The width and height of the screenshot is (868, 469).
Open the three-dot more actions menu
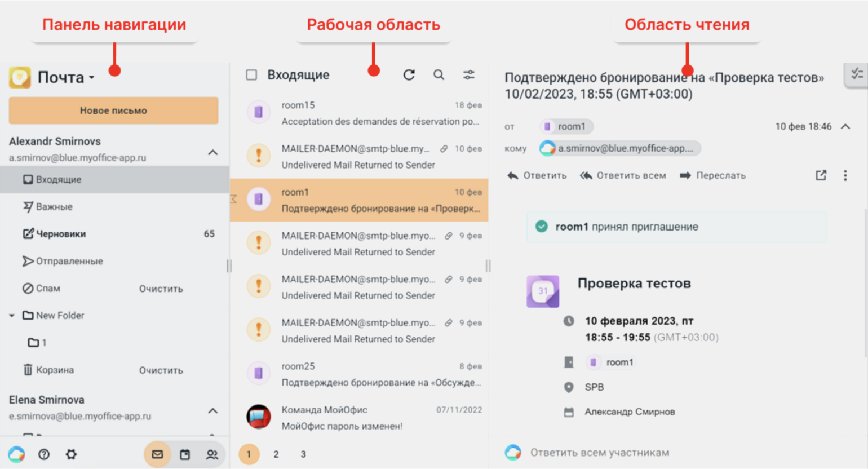[845, 175]
